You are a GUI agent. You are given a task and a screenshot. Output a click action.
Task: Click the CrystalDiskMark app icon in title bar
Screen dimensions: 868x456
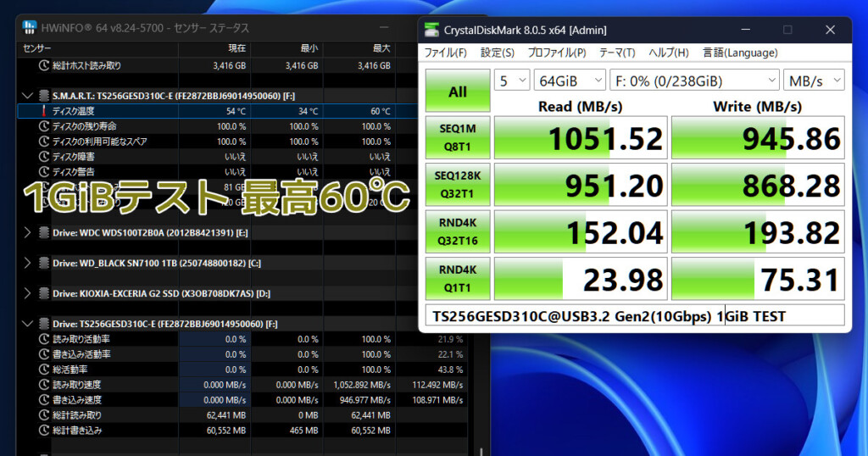tap(431, 30)
